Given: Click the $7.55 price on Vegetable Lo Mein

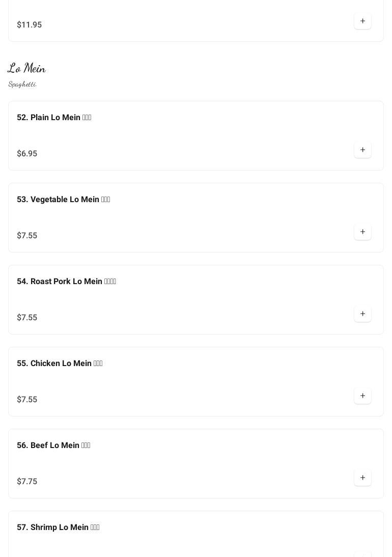Looking at the screenshot, I should pyautogui.click(x=27, y=236).
